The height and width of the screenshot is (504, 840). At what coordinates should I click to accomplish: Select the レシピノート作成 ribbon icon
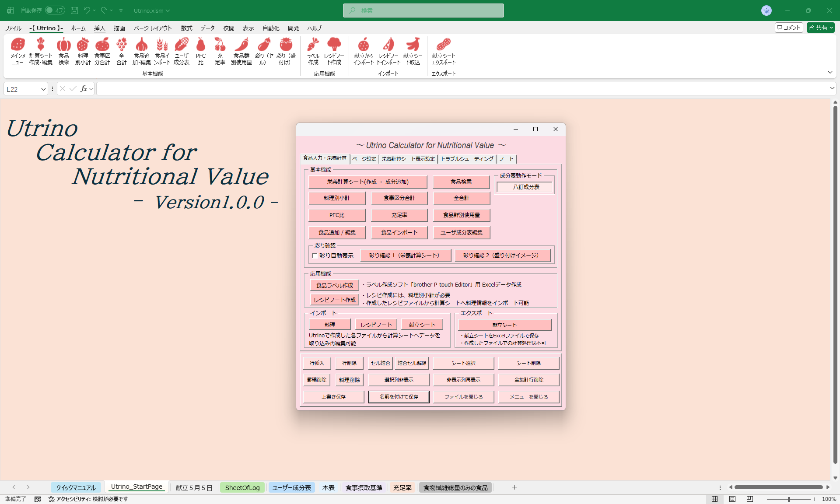tap(334, 50)
